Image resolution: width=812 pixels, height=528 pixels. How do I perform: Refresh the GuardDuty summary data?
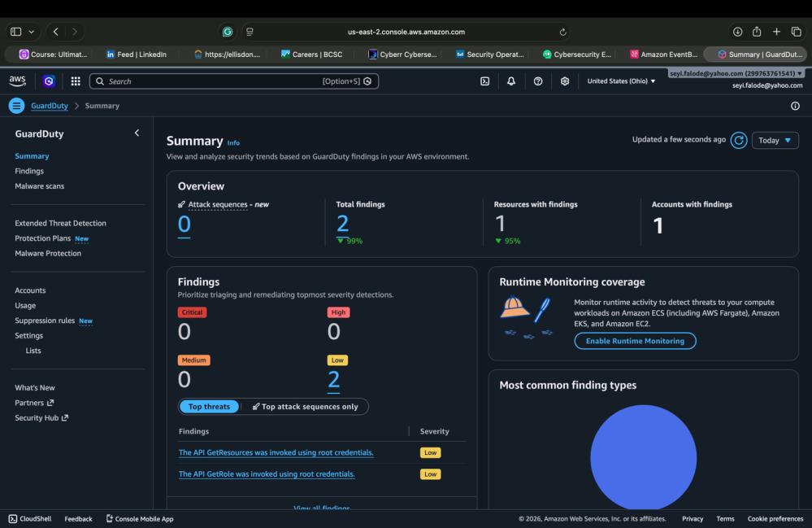pos(739,140)
